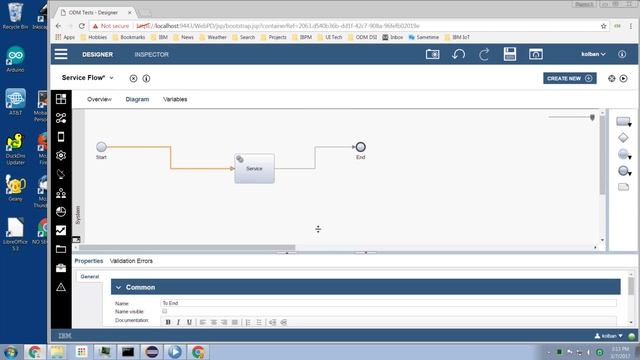
Task: Open the Events satellite icon in the sidebar
Action: (61, 174)
